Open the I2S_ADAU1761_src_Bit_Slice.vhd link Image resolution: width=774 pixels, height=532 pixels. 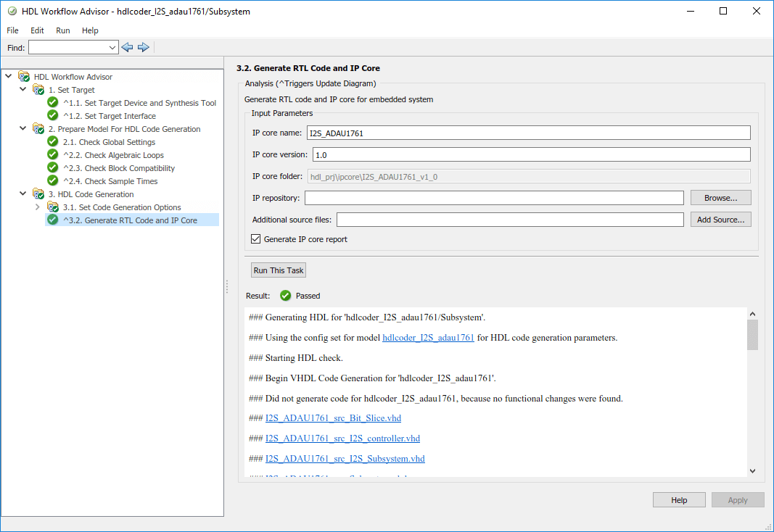333,418
